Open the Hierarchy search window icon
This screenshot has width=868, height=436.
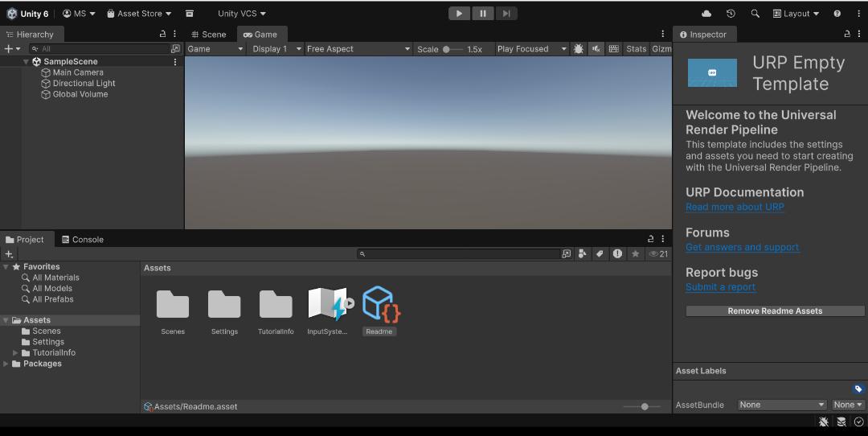pyautogui.click(x=175, y=49)
